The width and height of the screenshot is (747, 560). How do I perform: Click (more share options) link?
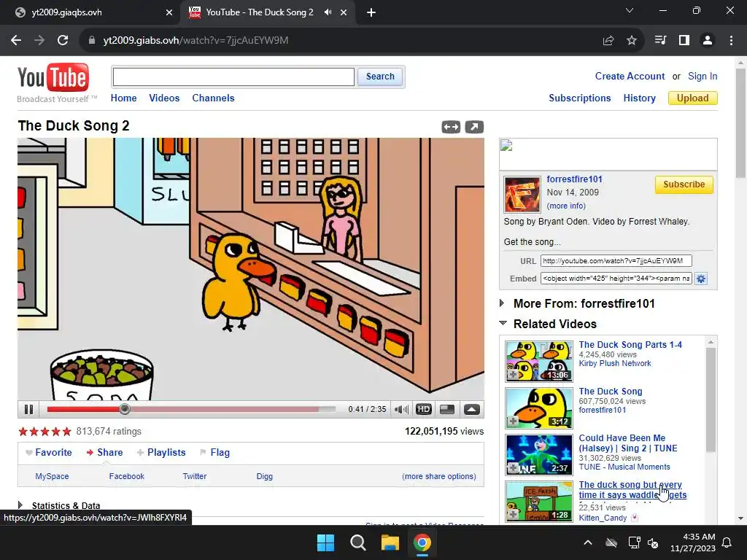(438, 476)
